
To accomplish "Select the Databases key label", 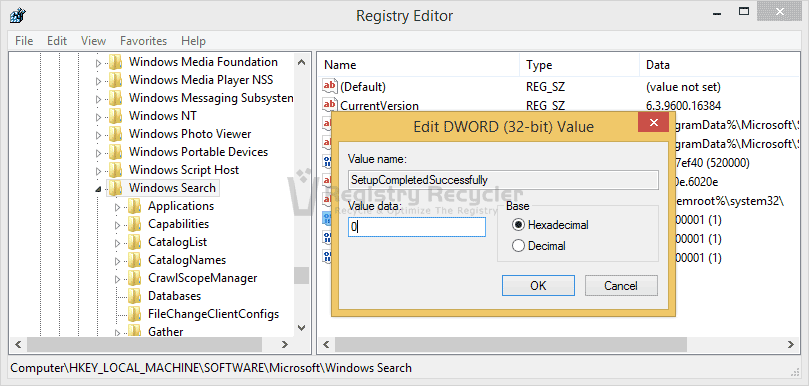I will click(x=174, y=296).
